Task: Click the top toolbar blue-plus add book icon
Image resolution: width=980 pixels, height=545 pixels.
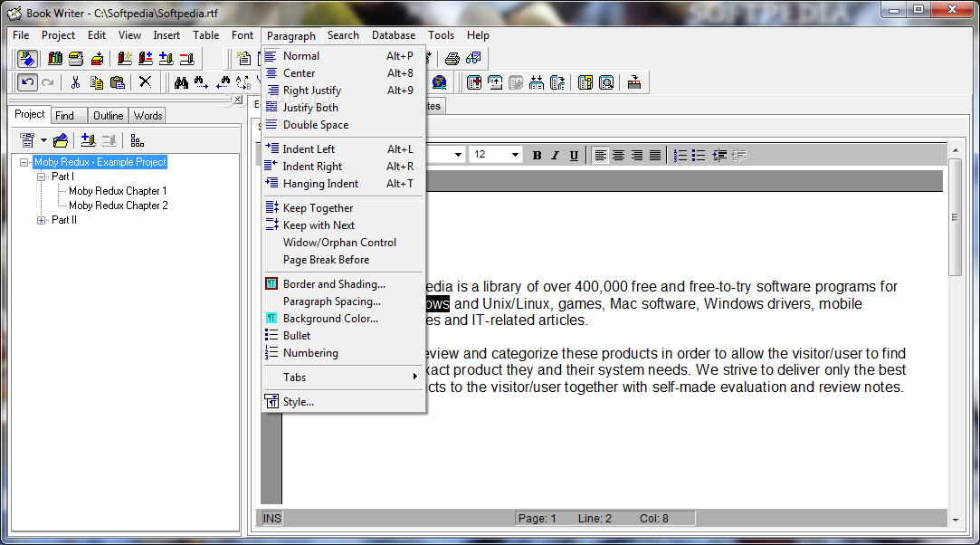Action: point(167,59)
